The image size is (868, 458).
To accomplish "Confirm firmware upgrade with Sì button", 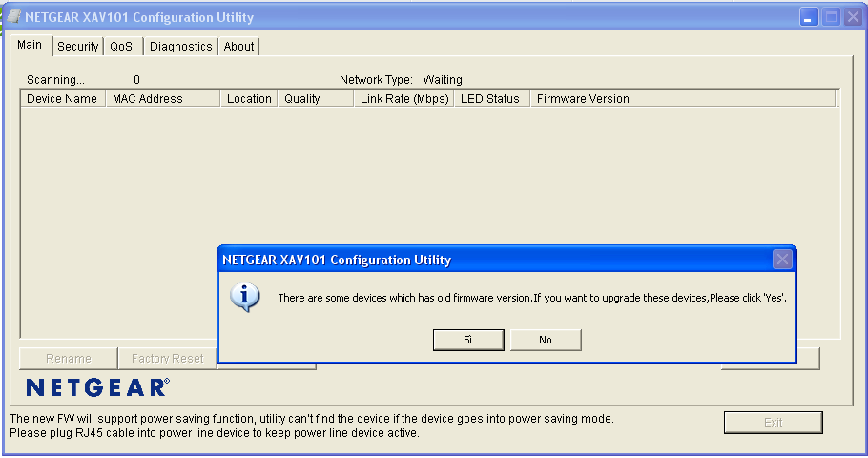I will point(468,340).
